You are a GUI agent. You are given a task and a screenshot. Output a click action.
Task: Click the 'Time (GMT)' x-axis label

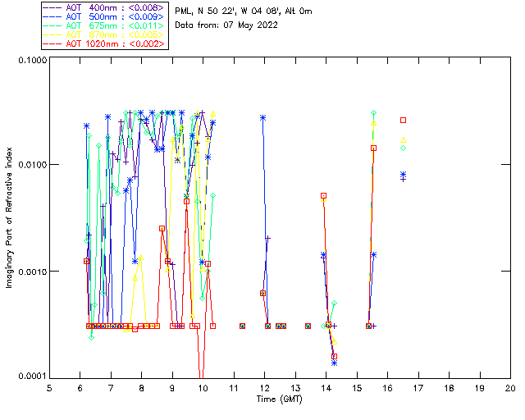click(x=279, y=399)
